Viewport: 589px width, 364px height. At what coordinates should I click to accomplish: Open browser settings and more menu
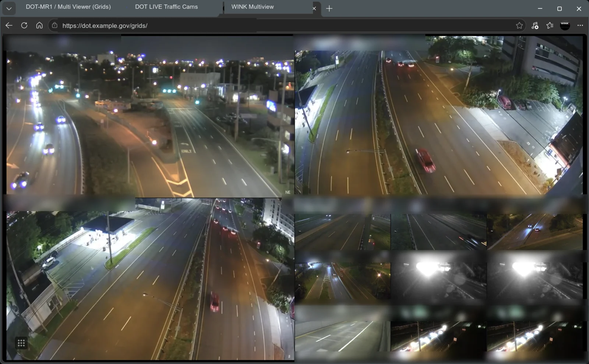click(x=580, y=25)
